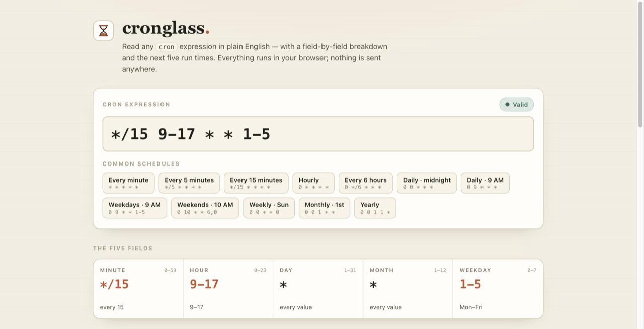This screenshot has width=644, height=329.
Task: Click the "DAY" field label
Action: click(286, 270)
